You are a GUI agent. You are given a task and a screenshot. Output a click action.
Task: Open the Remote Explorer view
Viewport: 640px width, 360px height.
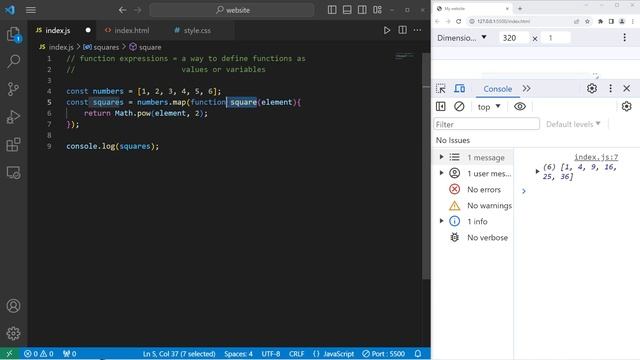pos(13,172)
